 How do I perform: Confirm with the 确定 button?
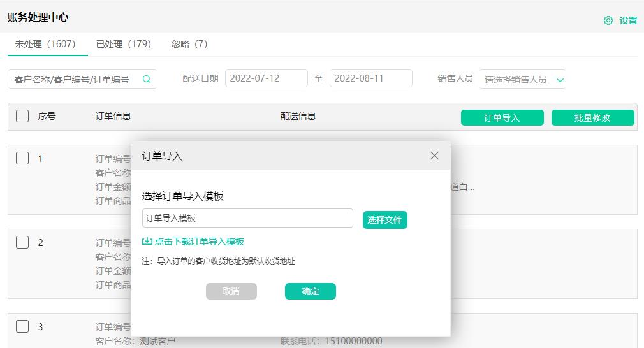coord(311,291)
